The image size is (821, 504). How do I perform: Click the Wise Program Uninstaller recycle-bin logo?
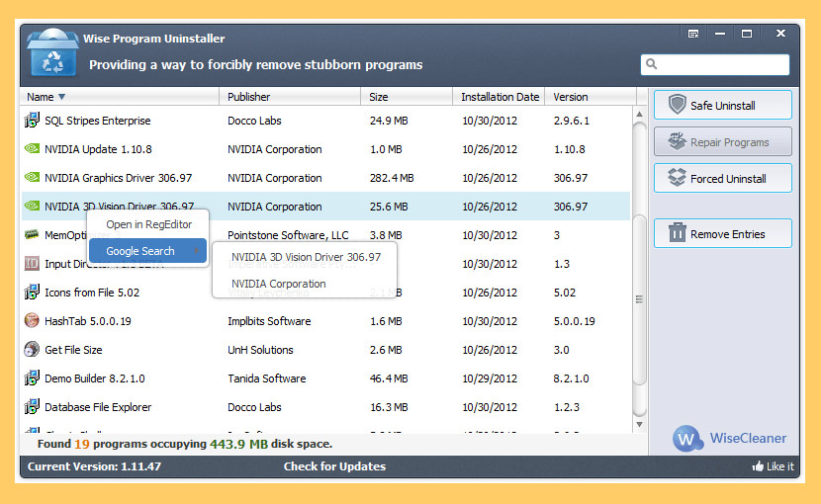coord(52,52)
